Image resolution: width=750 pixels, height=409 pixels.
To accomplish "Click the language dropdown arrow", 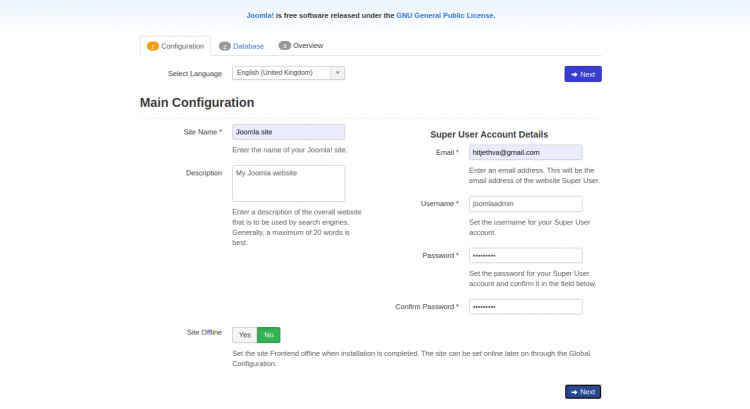I will click(x=338, y=73).
